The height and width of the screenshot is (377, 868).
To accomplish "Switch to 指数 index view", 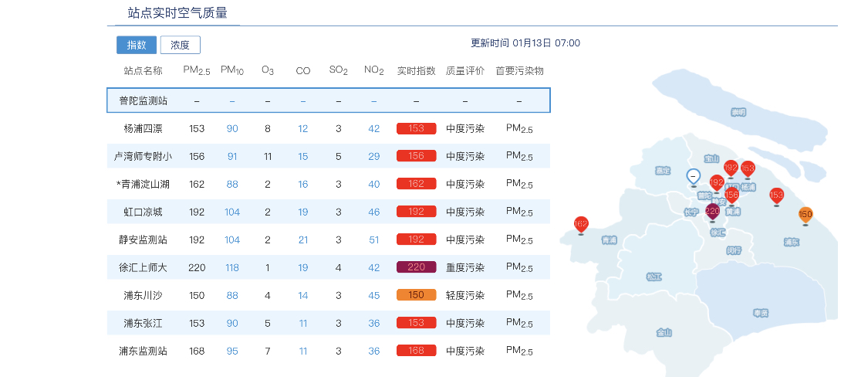I will 137,45.
